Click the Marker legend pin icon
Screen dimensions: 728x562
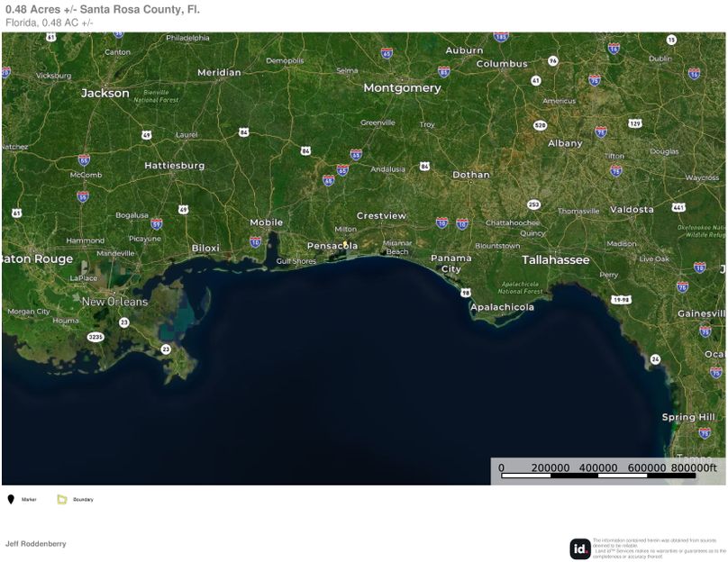click(11, 499)
